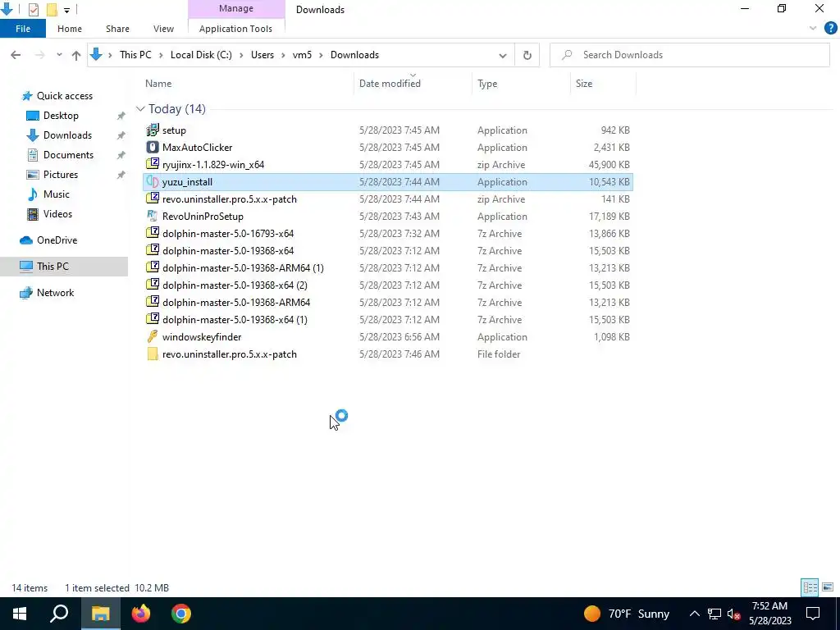Click the muted volume tray icon
Viewport: 840px width, 630px height.
pyautogui.click(x=733, y=614)
